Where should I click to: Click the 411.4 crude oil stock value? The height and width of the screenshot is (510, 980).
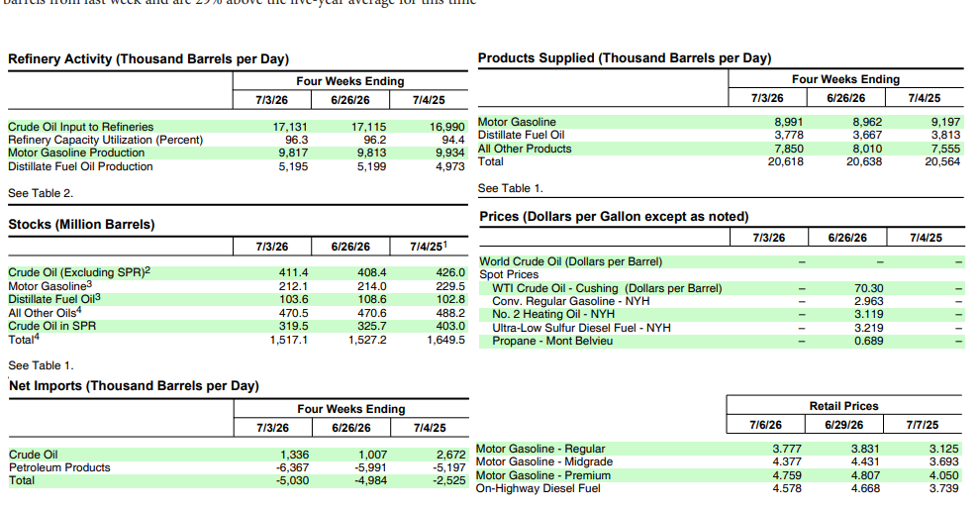(293, 273)
